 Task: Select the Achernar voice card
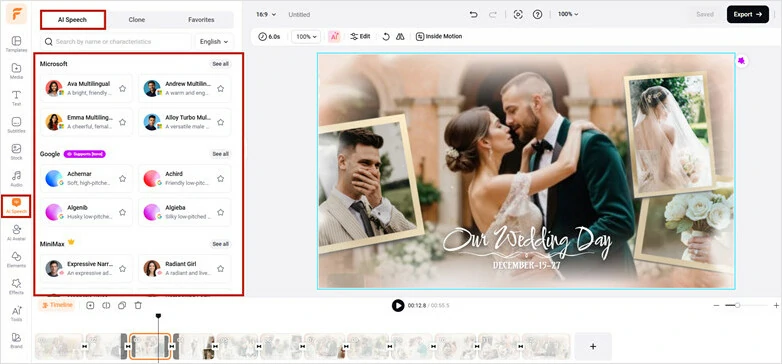[x=86, y=179]
